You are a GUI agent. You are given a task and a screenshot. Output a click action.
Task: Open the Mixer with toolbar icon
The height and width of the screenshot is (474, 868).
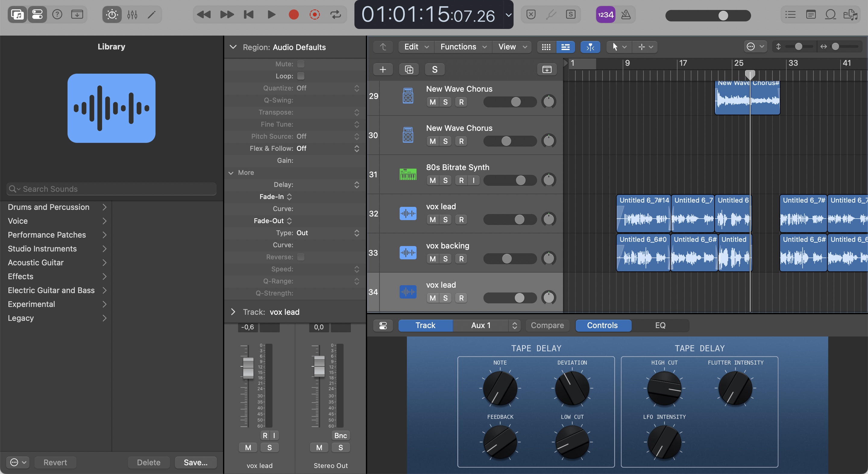[132, 14]
